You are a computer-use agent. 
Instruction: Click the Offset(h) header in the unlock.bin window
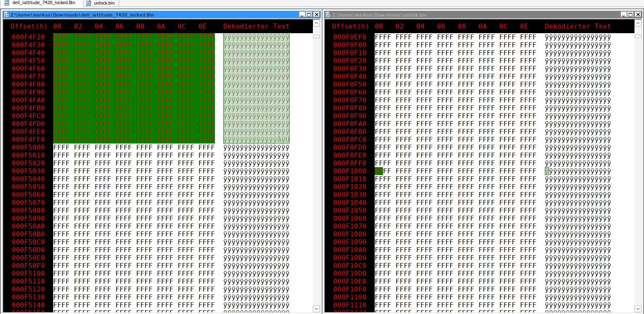coord(350,27)
